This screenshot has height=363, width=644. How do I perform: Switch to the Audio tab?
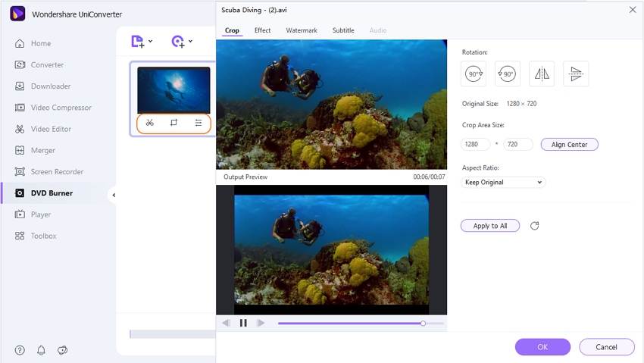click(378, 30)
